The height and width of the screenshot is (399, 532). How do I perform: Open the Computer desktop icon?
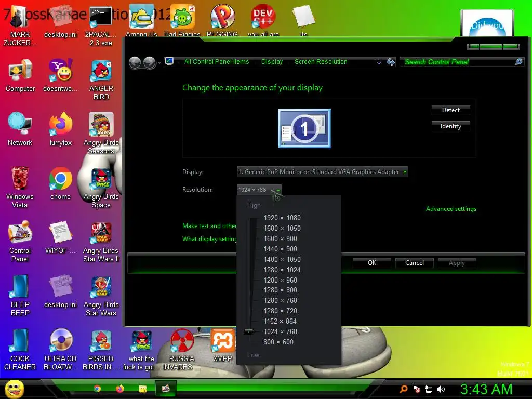click(20, 76)
